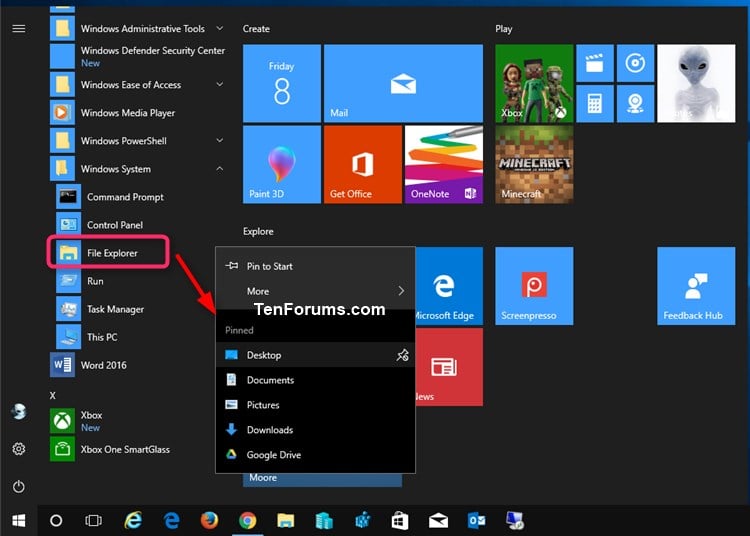Click the Windows Start button
This screenshot has width=750, height=536.
pos(19,520)
